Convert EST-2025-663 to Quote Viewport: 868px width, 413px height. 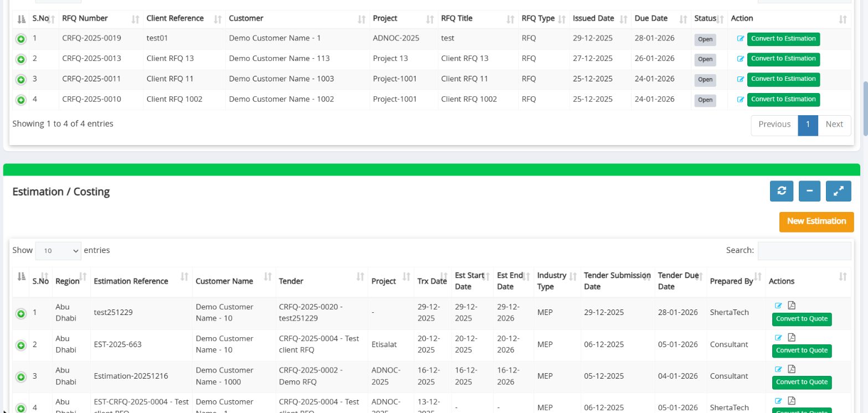click(x=802, y=351)
